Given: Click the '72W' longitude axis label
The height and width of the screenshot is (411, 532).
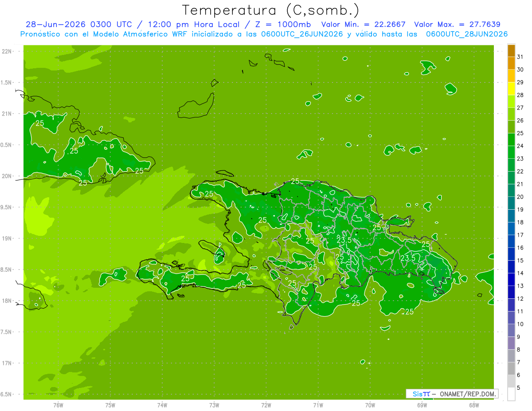Looking at the screenshot, I should [x=266, y=405].
